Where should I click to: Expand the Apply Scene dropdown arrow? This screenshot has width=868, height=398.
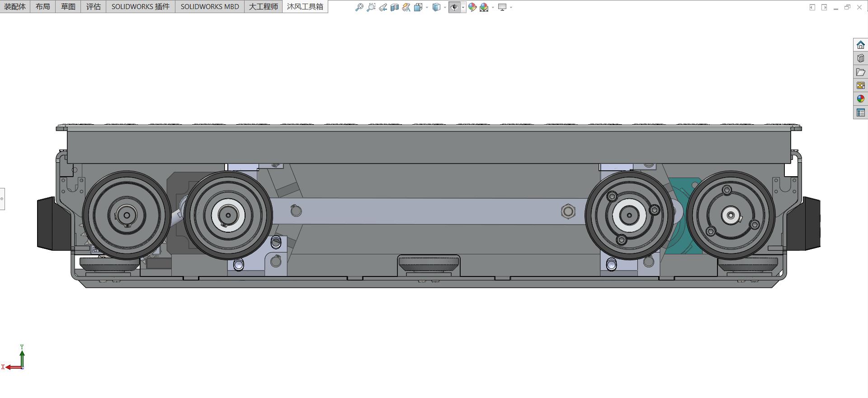(x=493, y=7)
